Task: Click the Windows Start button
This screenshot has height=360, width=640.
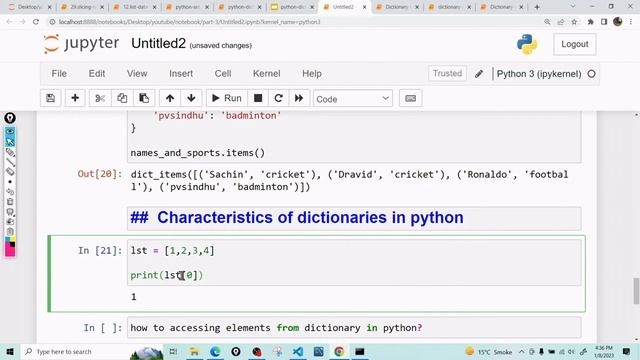Action: pos(10,351)
